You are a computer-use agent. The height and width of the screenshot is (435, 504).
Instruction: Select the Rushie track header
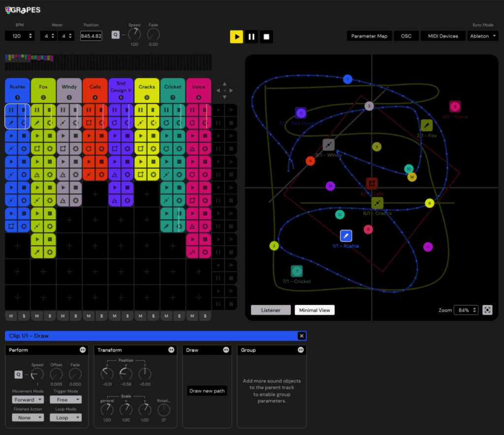(17, 91)
